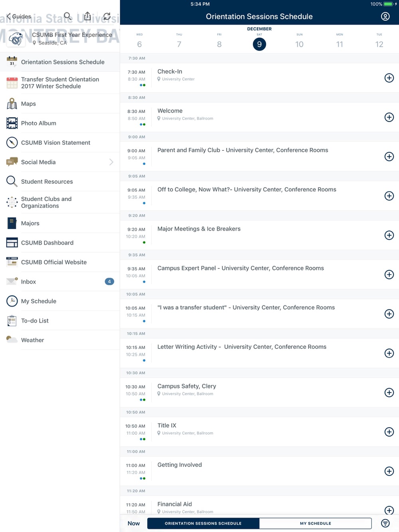
Task: Expand the Social Media chevron
Action: coord(111,162)
